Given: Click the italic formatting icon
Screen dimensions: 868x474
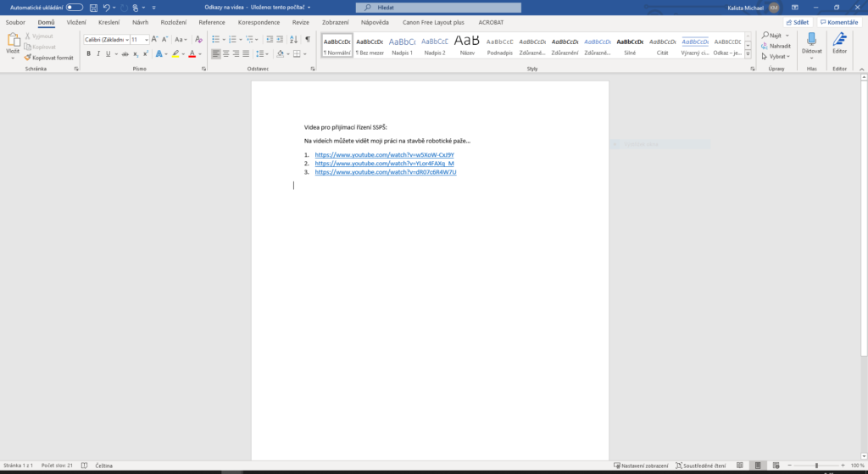Looking at the screenshot, I should (98, 53).
